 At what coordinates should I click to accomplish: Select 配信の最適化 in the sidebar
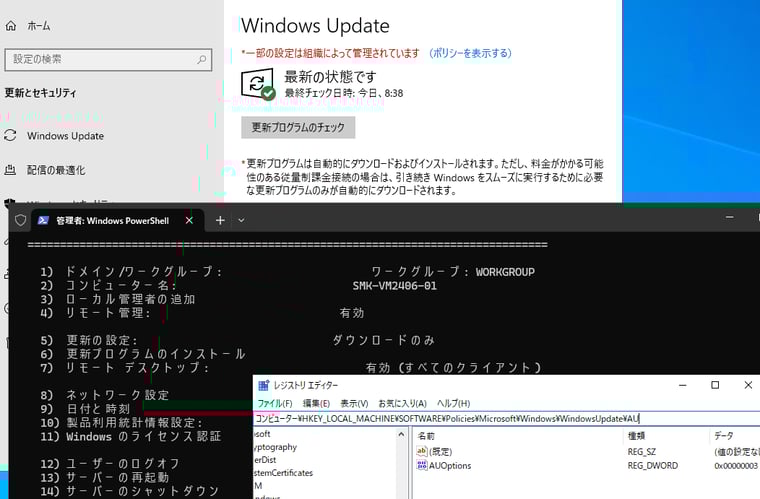(x=56, y=170)
